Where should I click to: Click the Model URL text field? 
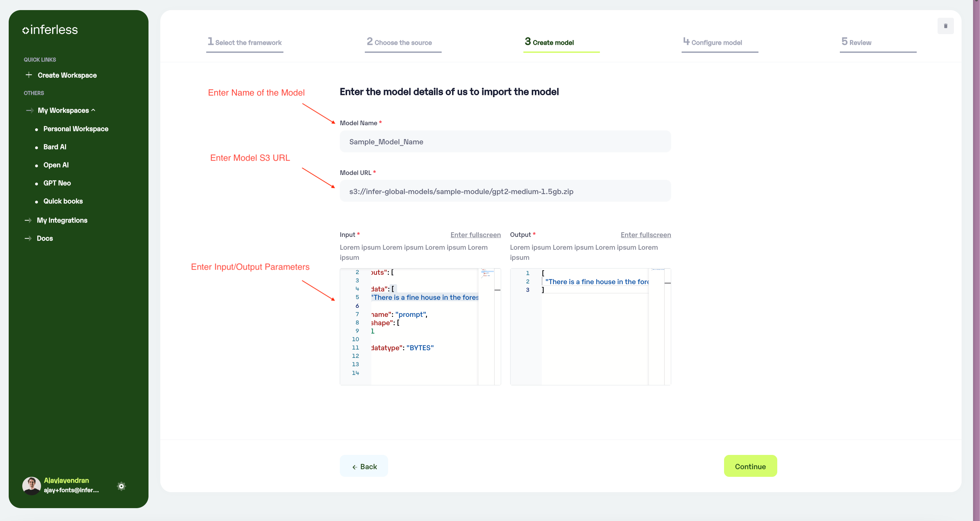coord(505,191)
